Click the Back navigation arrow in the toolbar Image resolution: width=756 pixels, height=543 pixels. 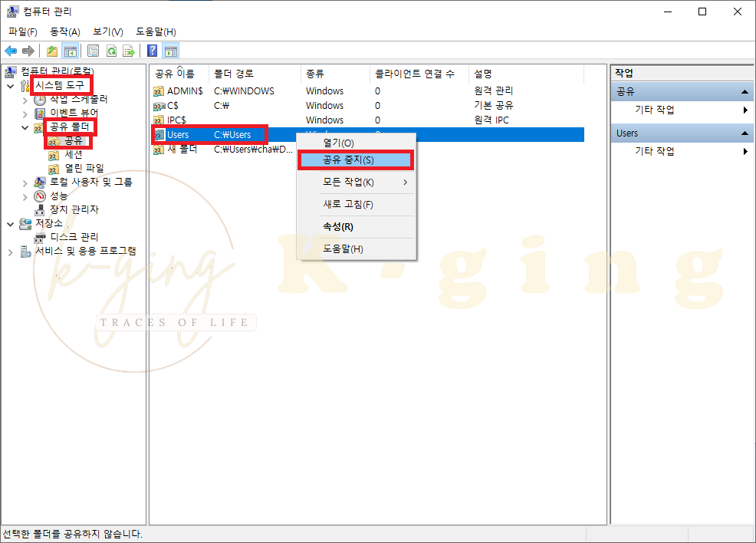tap(10, 51)
